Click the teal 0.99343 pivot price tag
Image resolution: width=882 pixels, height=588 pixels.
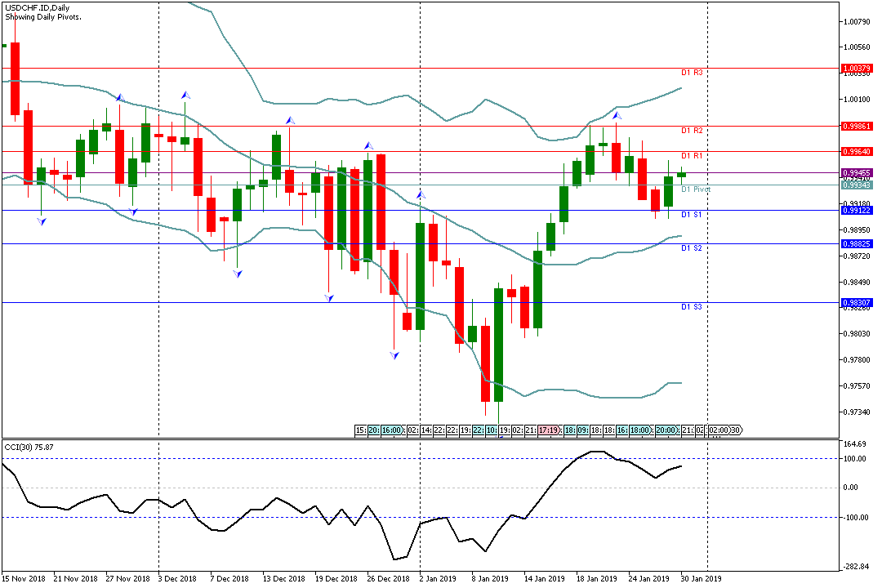[x=857, y=185]
